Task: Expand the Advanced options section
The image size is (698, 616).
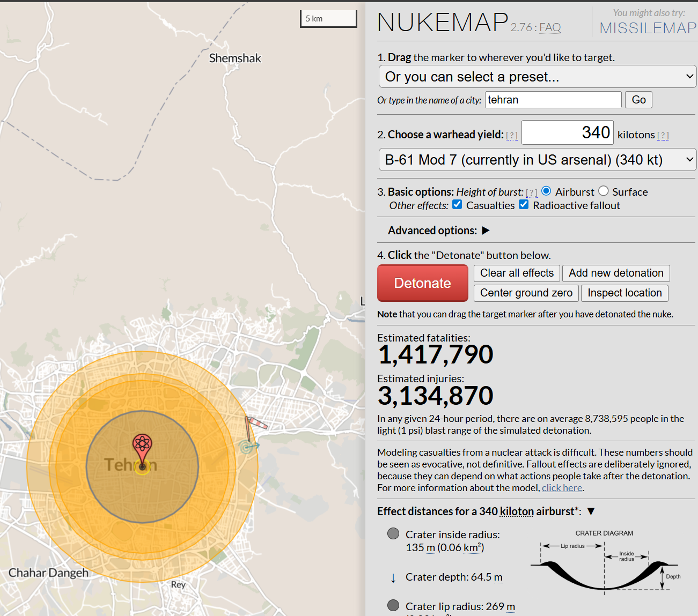Action: (486, 231)
